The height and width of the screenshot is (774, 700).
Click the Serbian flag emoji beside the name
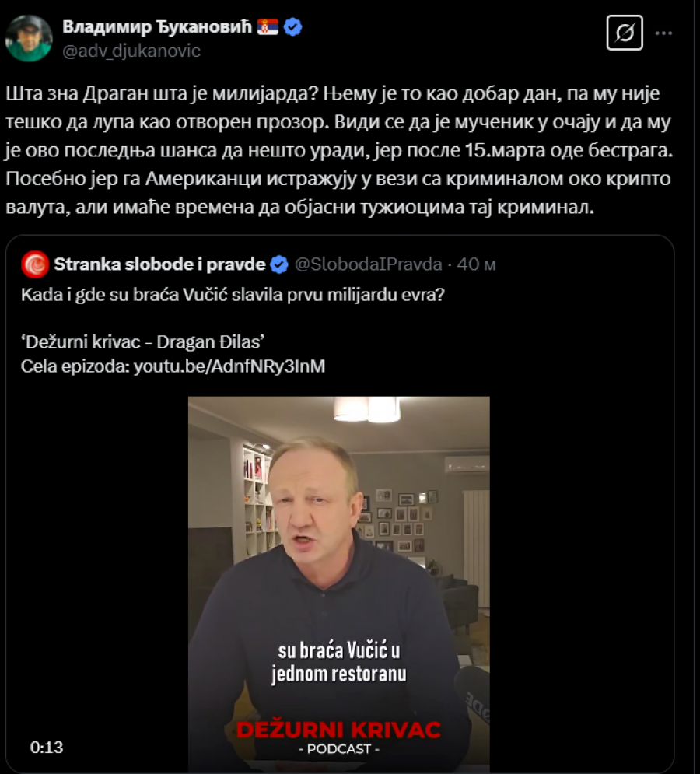click(x=268, y=26)
